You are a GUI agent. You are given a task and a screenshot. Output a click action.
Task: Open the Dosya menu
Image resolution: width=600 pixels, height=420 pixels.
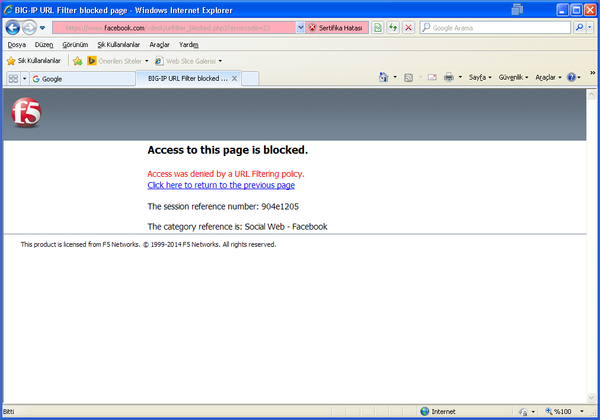16,45
